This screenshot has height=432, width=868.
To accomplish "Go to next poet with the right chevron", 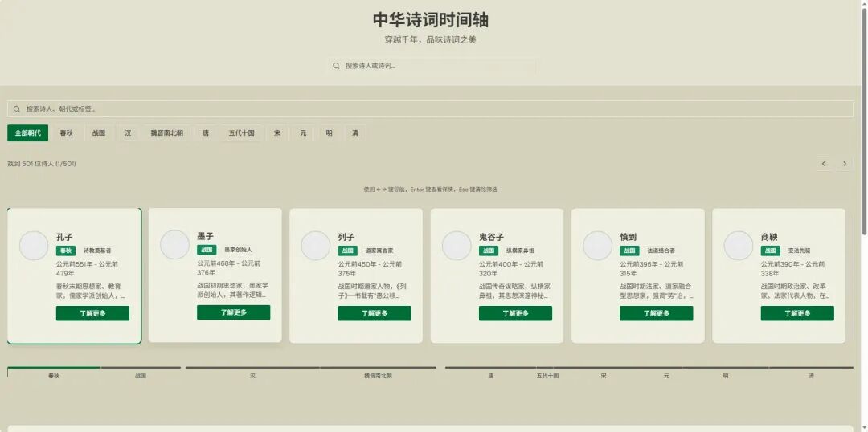I will click(844, 164).
